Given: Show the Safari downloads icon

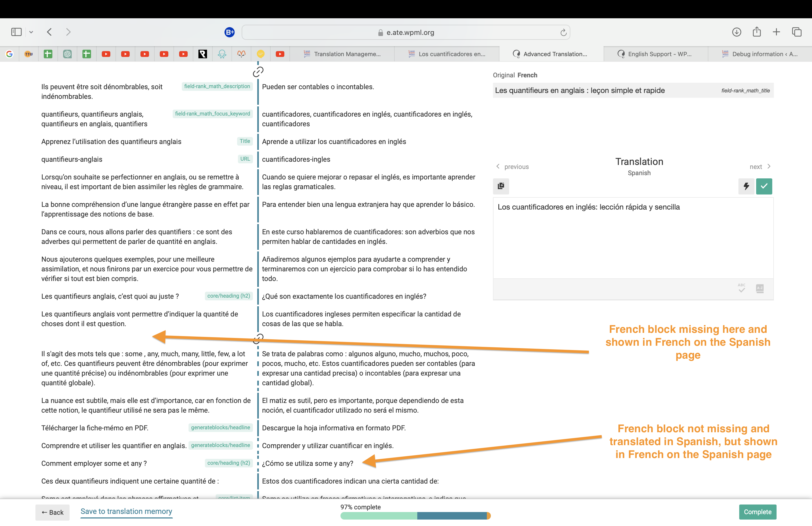Looking at the screenshot, I should 737,32.
